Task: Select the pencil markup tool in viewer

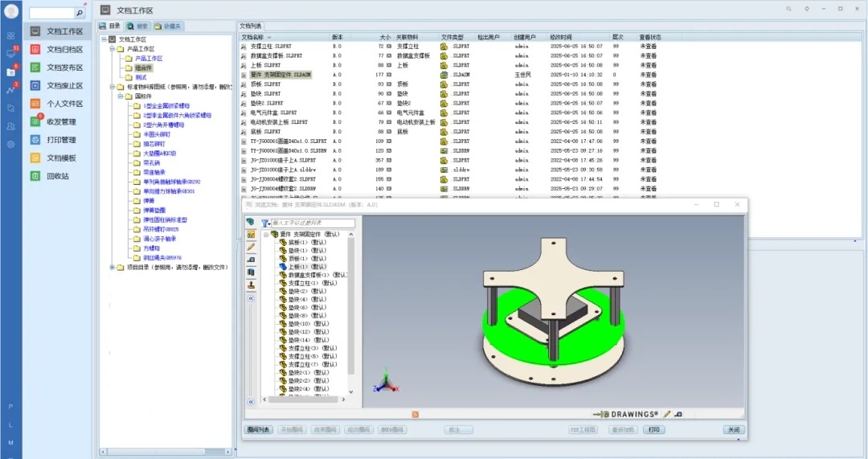Action: point(252,247)
